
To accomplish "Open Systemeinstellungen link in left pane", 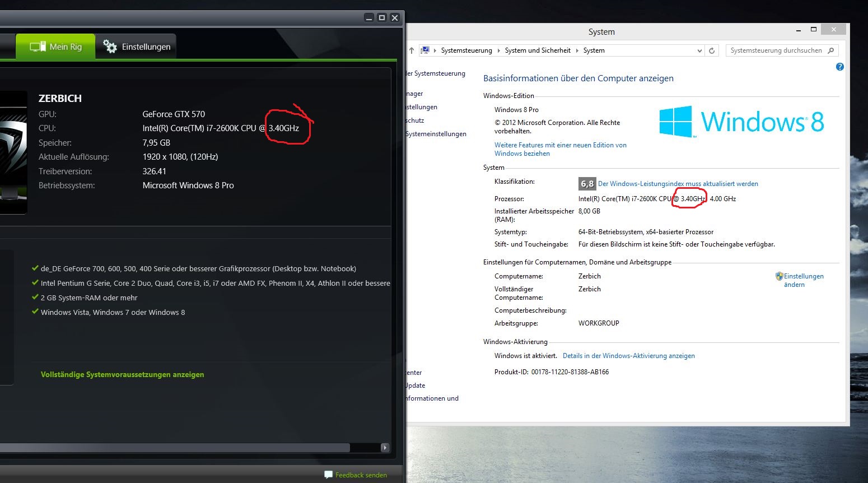I will click(x=436, y=134).
